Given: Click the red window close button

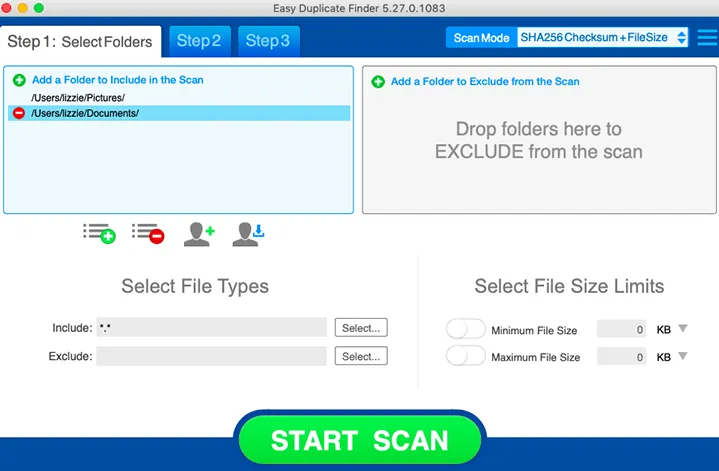Looking at the screenshot, I should pyautogui.click(x=6, y=8).
